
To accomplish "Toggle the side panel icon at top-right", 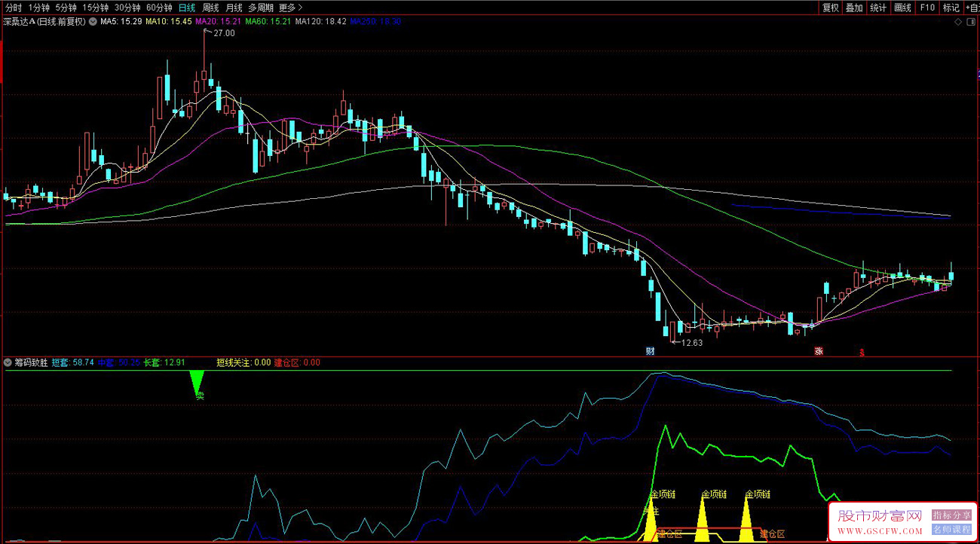I will (972, 23).
